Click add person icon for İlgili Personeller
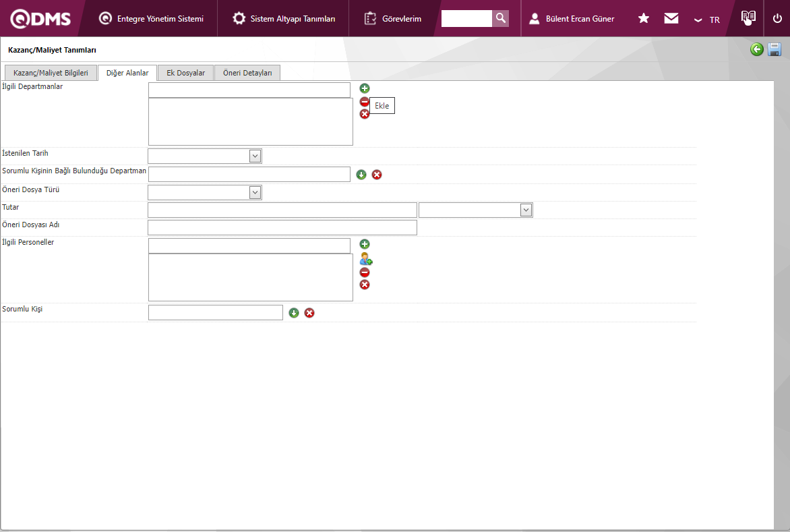Viewport: 790px width, 532px height. pyautogui.click(x=366, y=259)
